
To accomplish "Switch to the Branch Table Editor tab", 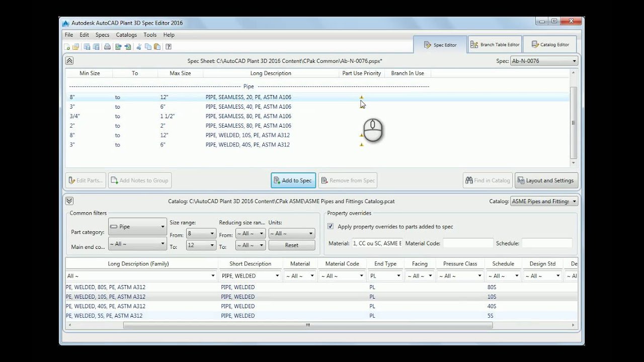I will point(495,45).
